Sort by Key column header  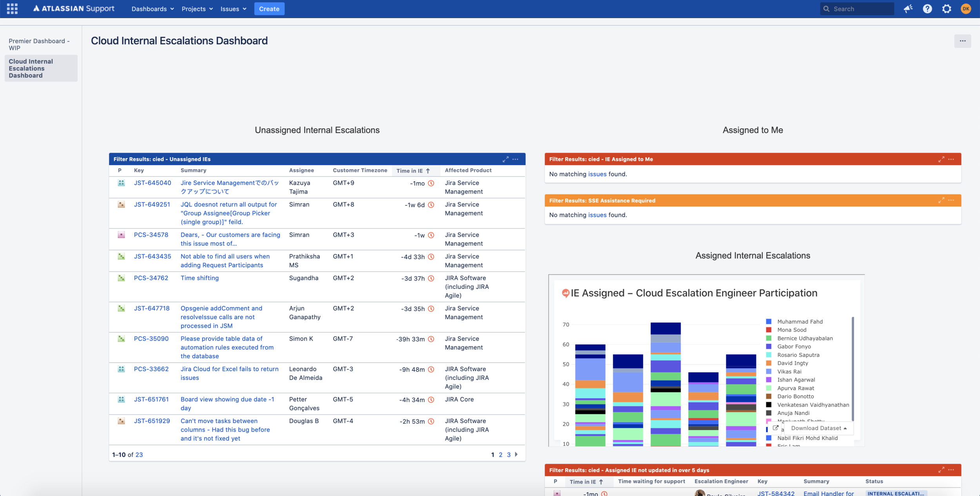tap(139, 170)
